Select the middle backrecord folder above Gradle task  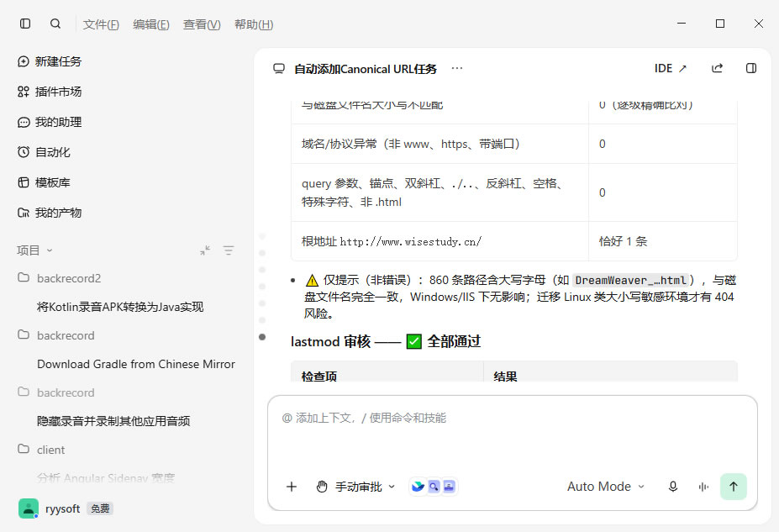tap(66, 335)
